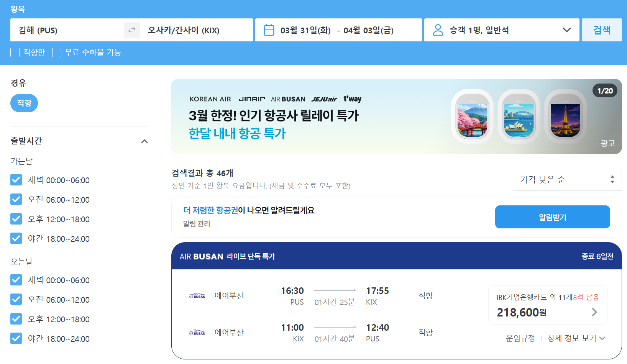This screenshot has width=627, height=364.
Task: Enable the 직항만 checkbox
Action: tap(15, 52)
